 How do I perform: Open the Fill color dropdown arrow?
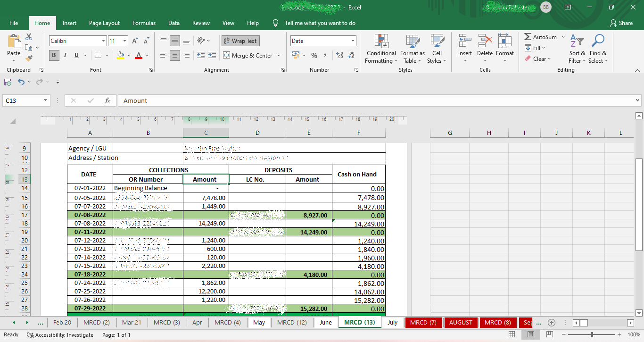(129, 55)
